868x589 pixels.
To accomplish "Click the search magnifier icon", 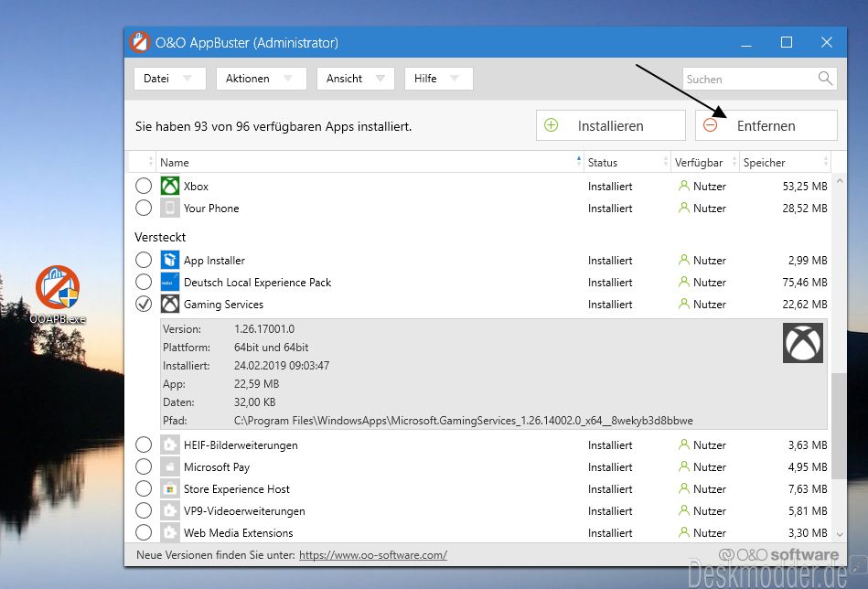I will point(825,79).
